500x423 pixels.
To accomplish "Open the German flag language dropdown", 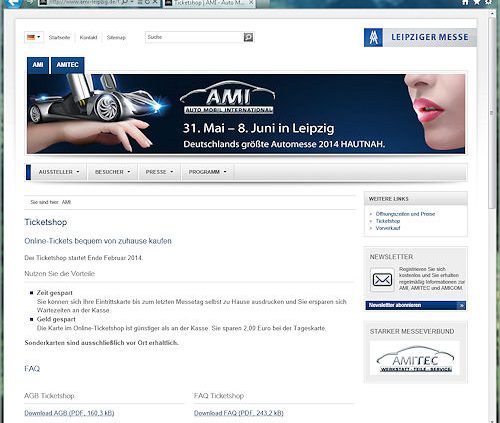I will 34,37.
